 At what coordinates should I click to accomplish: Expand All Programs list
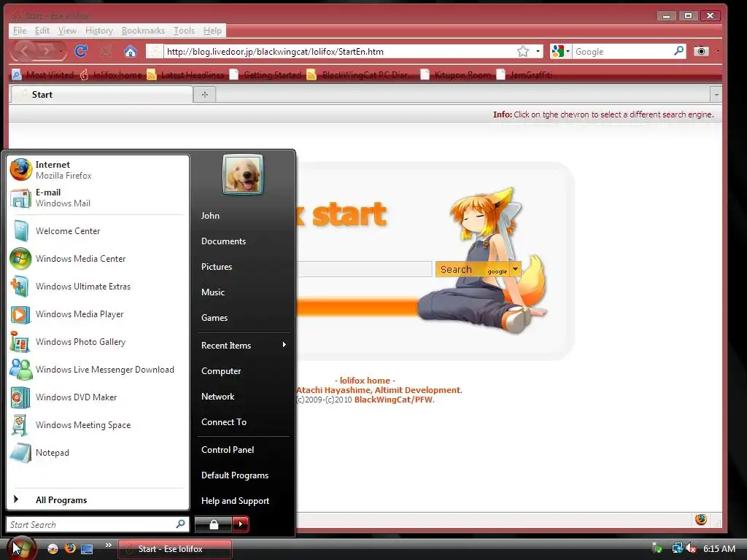coord(98,499)
